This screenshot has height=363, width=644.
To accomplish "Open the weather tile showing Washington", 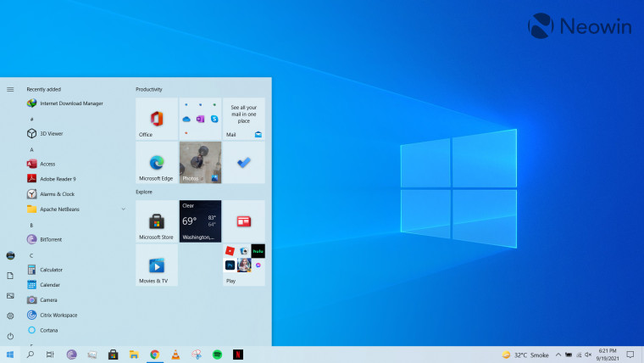I will (200, 221).
